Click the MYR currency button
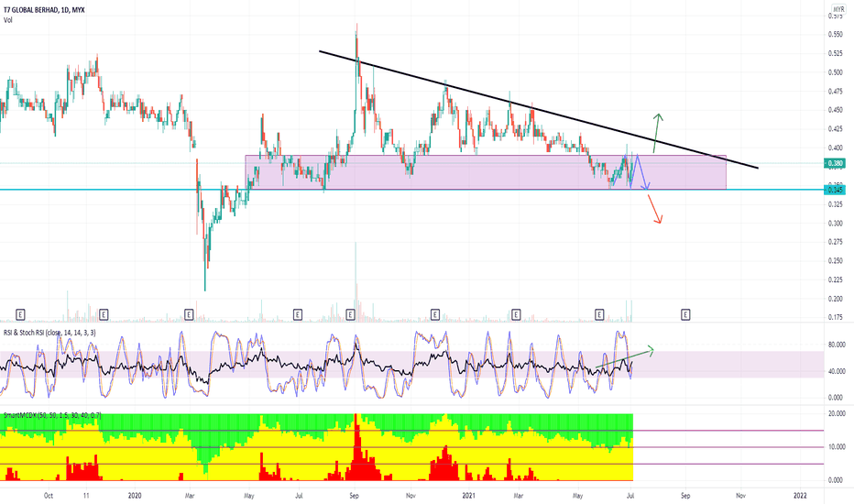Screen dimensions: 854x504 tap(837, 9)
